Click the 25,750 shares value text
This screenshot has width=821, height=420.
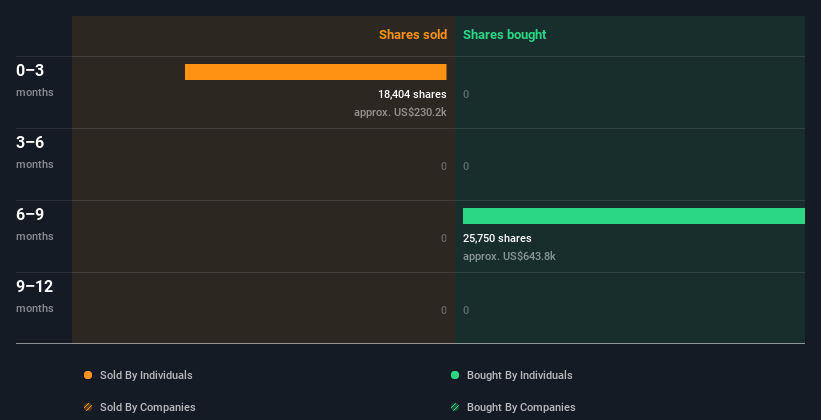pyautogui.click(x=497, y=239)
